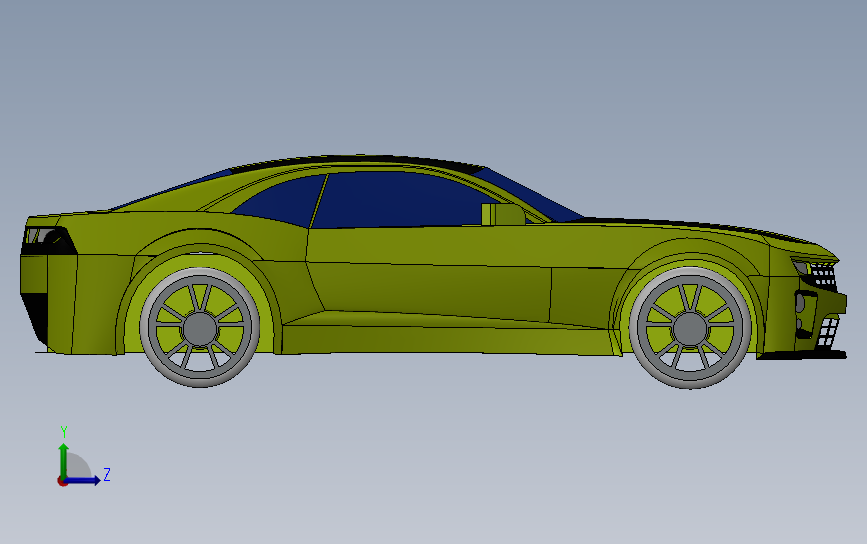Click the blue Z axis arrow of the triad
The image size is (867, 544).
pos(82,480)
